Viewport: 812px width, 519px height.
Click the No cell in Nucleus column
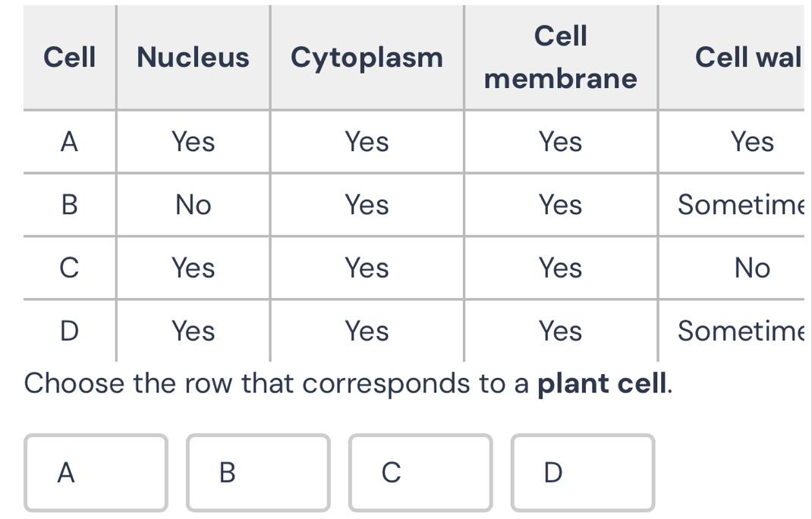(193, 205)
